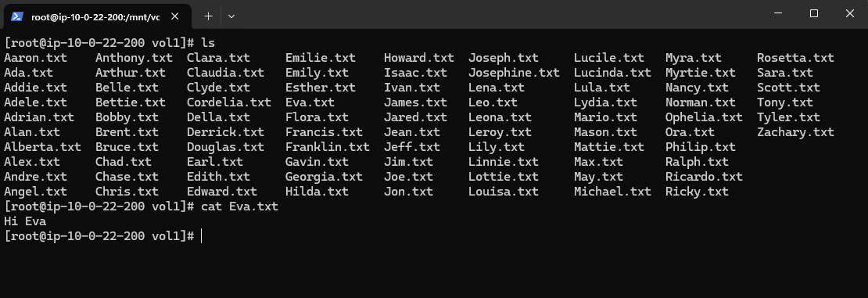This screenshot has width=868, height=298.
Task: Click the Cordelia.txt entry
Action: click(x=228, y=102)
